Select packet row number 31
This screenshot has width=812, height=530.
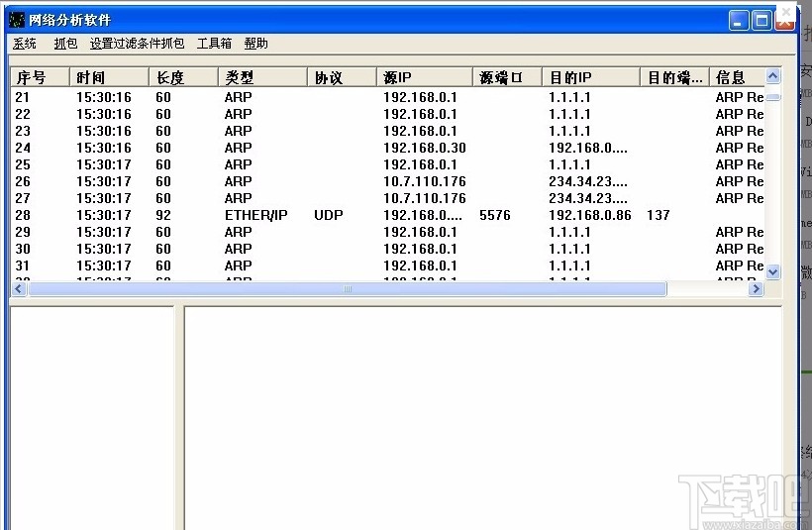pyautogui.click(x=388, y=265)
